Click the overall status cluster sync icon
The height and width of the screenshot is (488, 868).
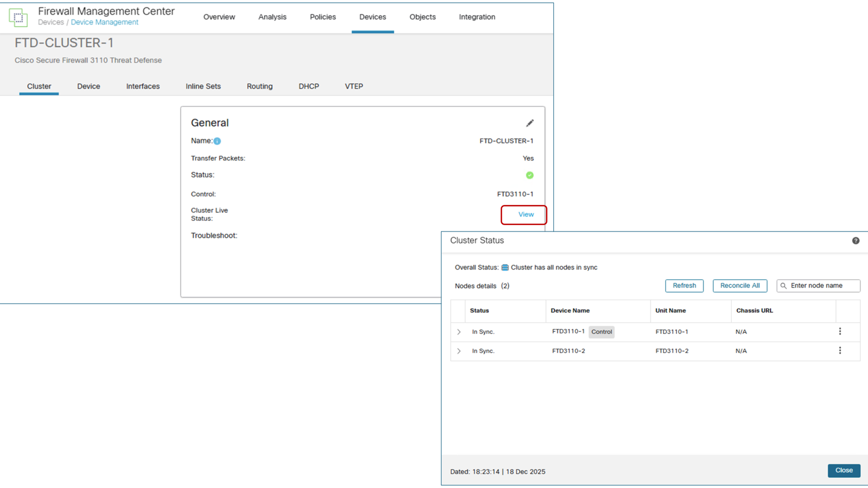pyautogui.click(x=505, y=267)
